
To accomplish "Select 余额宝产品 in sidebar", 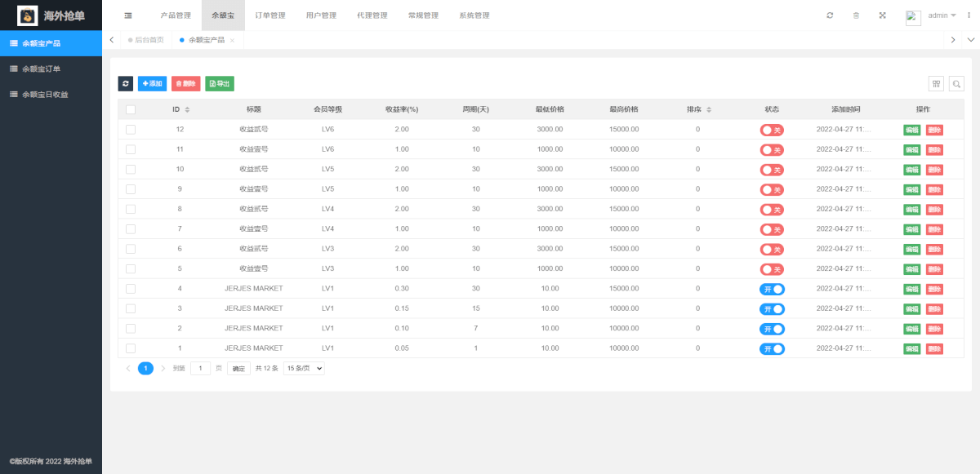I will click(51, 43).
